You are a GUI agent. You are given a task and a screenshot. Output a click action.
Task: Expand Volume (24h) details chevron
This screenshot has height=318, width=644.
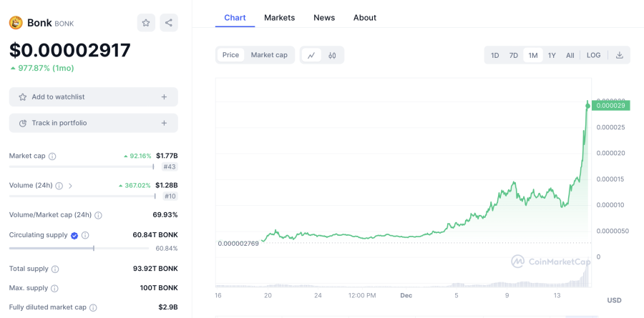coord(70,186)
